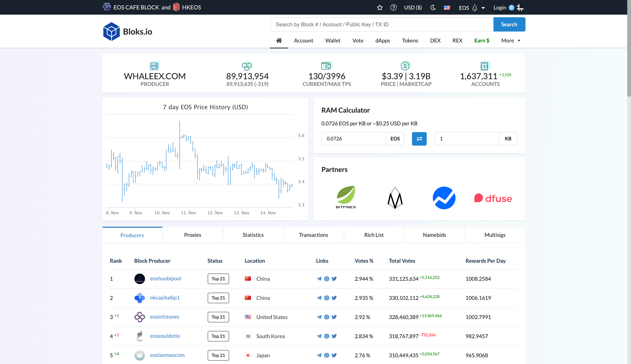Click eosinfstones website globe icon
Viewport: 631px width, 364px height.
tap(327, 317)
